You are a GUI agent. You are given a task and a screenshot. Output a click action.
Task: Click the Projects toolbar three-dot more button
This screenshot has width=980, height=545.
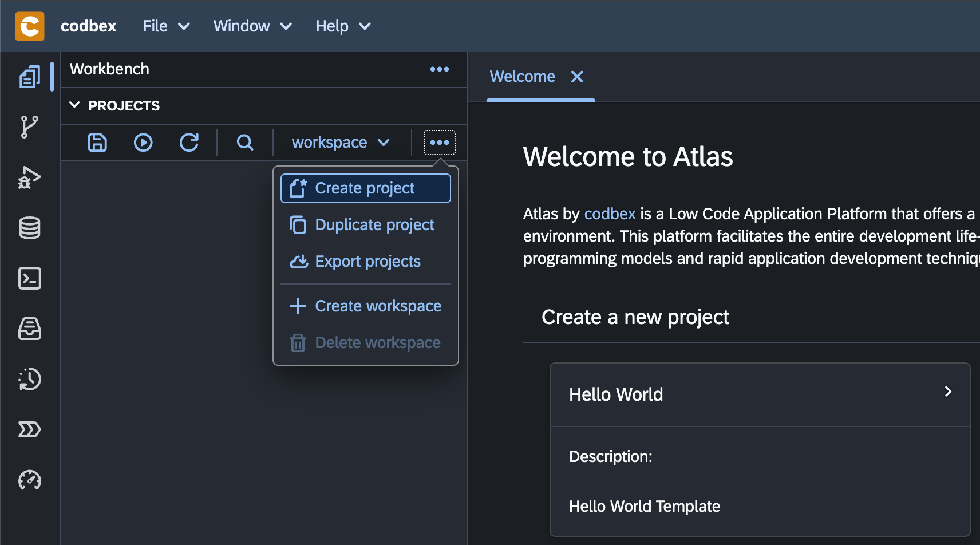(x=440, y=143)
